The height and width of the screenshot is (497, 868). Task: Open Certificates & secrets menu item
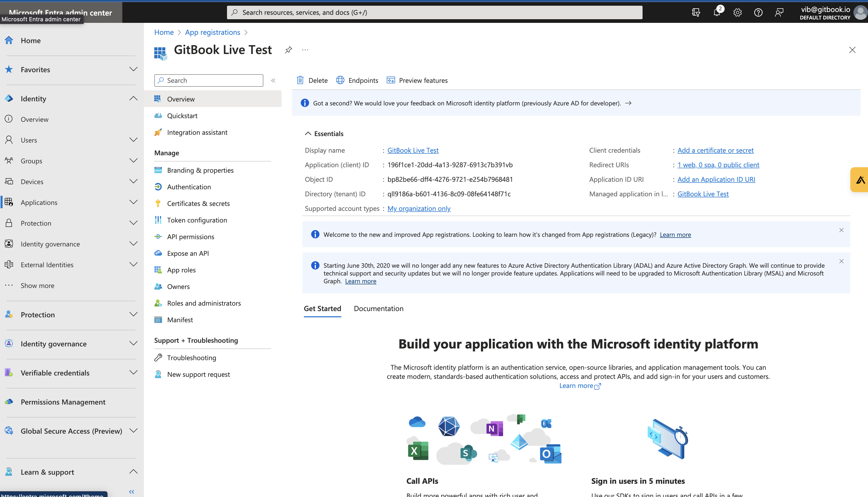(x=198, y=203)
